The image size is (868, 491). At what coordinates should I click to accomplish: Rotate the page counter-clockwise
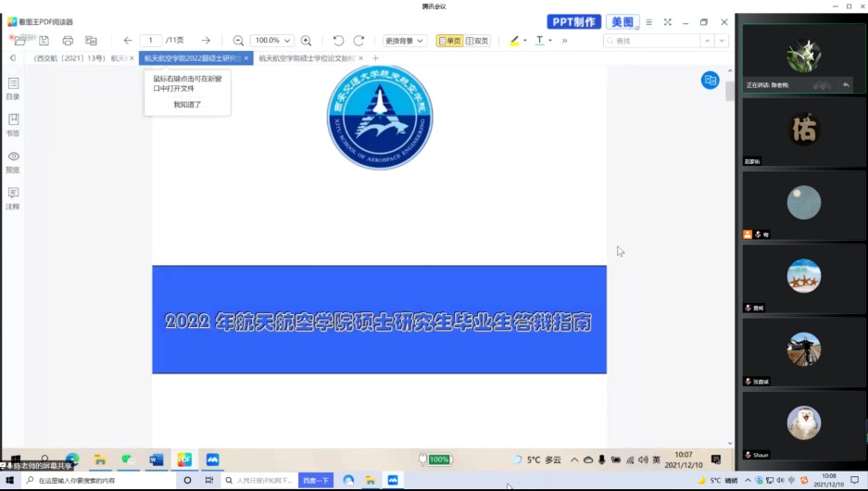[x=338, y=41]
